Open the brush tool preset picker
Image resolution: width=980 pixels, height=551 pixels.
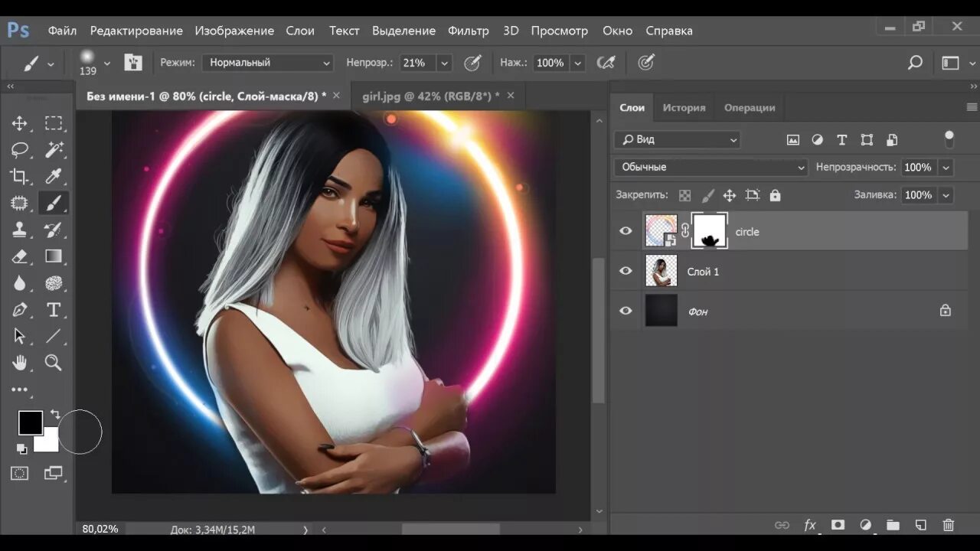click(x=38, y=64)
